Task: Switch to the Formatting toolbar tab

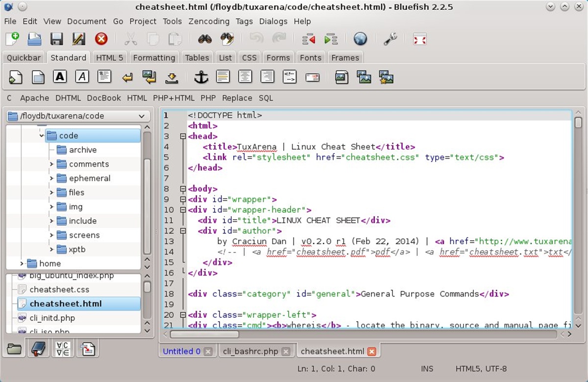Action: pos(154,57)
